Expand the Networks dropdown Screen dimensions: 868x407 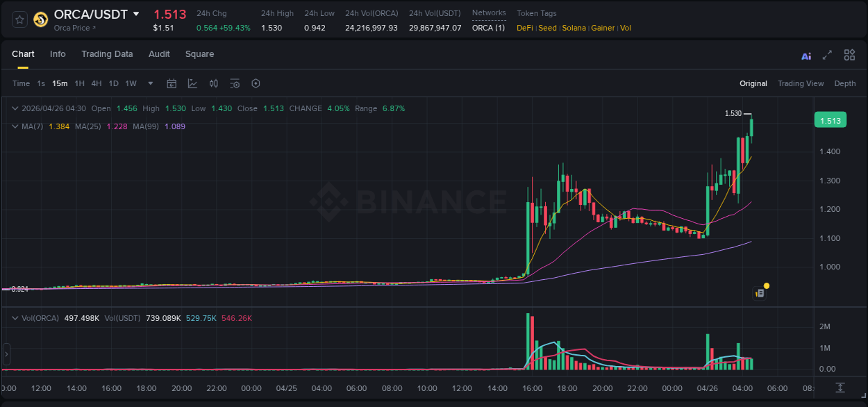pos(489,13)
